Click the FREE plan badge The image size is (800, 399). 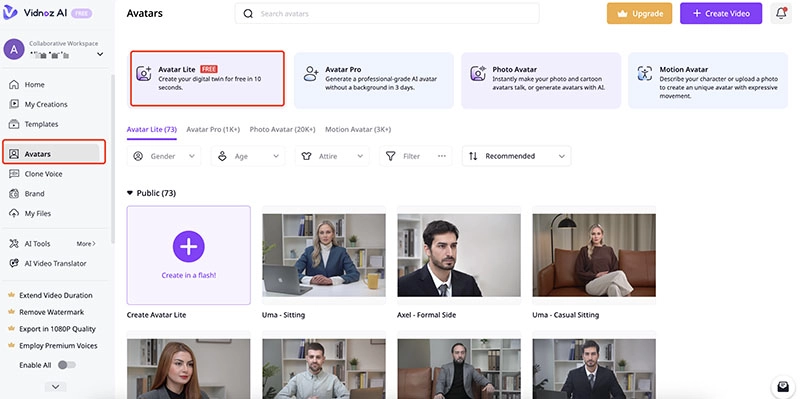pos(82,13)
